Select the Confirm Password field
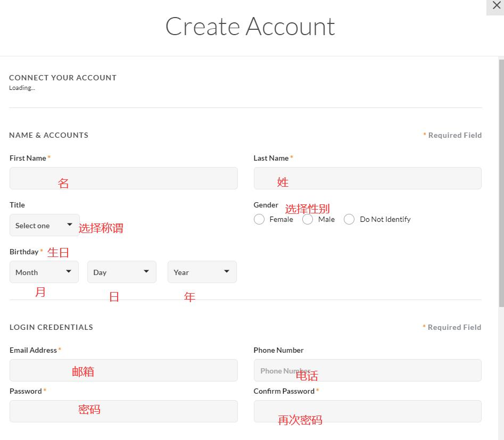Image resolution: width=504 pixels, height=440 pixels. pyautogui.click(x=367, y=411)
